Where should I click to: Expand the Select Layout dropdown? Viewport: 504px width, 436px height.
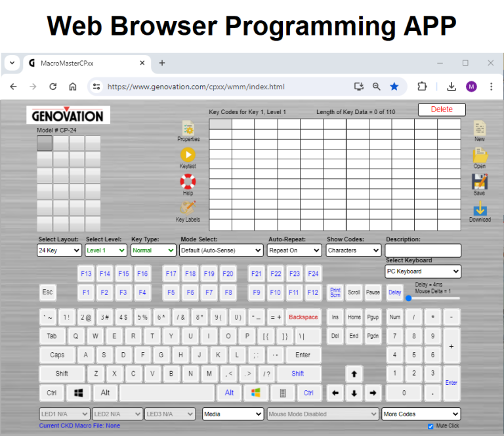tap(59, 250)
